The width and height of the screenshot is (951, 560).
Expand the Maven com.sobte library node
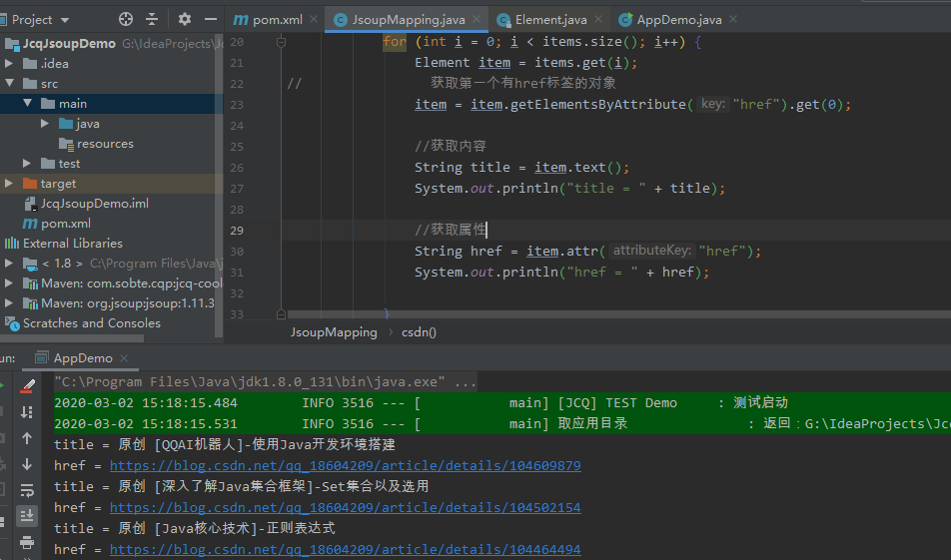click(9, 283)
